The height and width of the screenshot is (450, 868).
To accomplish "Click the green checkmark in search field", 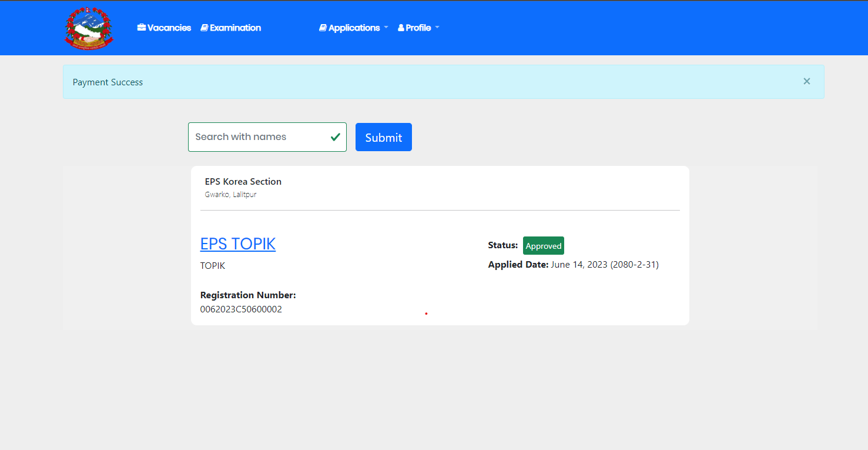I will click(335, 137).
